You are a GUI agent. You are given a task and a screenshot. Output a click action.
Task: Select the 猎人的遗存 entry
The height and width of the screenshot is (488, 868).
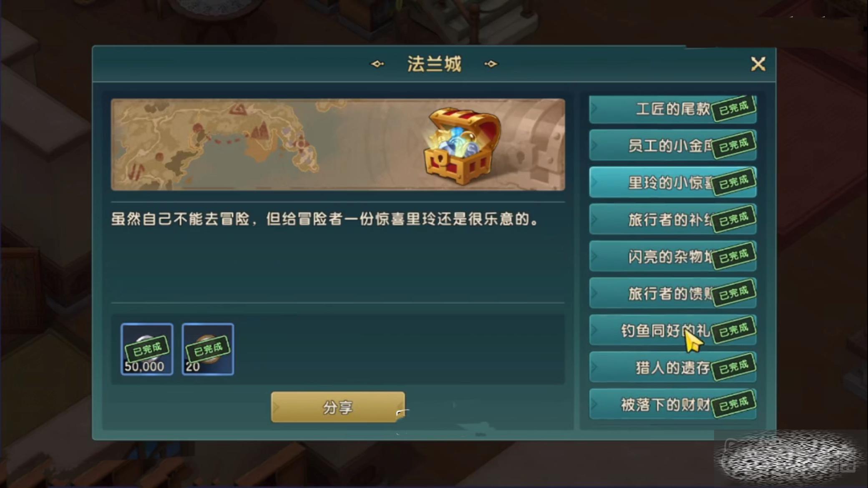point(673,367)
